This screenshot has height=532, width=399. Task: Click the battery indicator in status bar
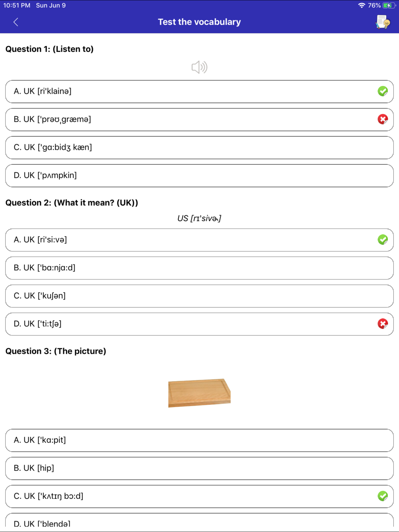pos(389,6)
